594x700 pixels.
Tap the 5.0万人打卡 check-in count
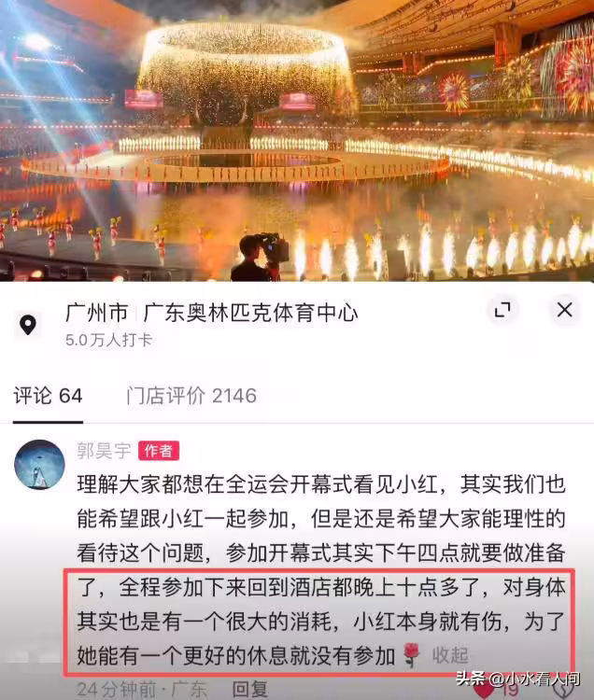coord(109,340)
